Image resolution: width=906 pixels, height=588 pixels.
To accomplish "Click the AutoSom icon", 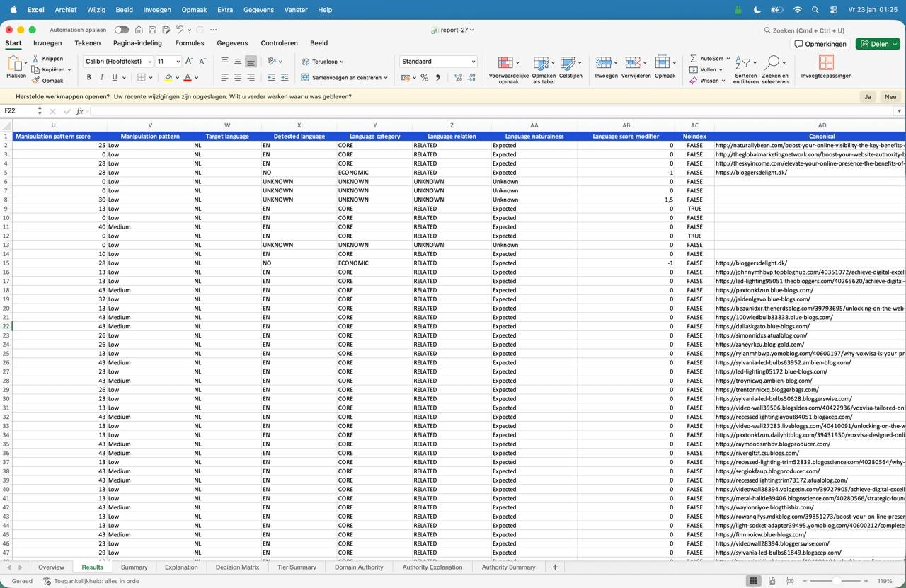I will point(693,60).
